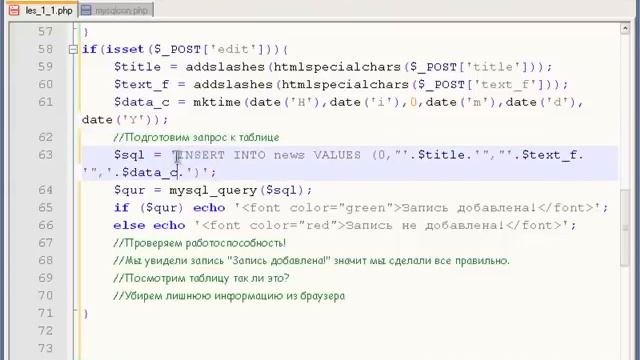
Task: Click the red unsaved icon on les_1_1.php tab
Action: pyautogui.click(x=14, y=10)
